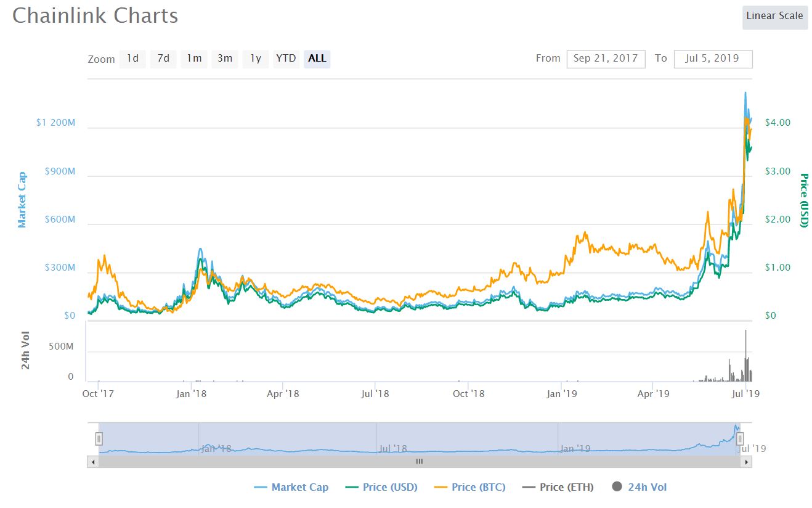Click the Jan '19 main x-axis label

(x=562, y=393)
